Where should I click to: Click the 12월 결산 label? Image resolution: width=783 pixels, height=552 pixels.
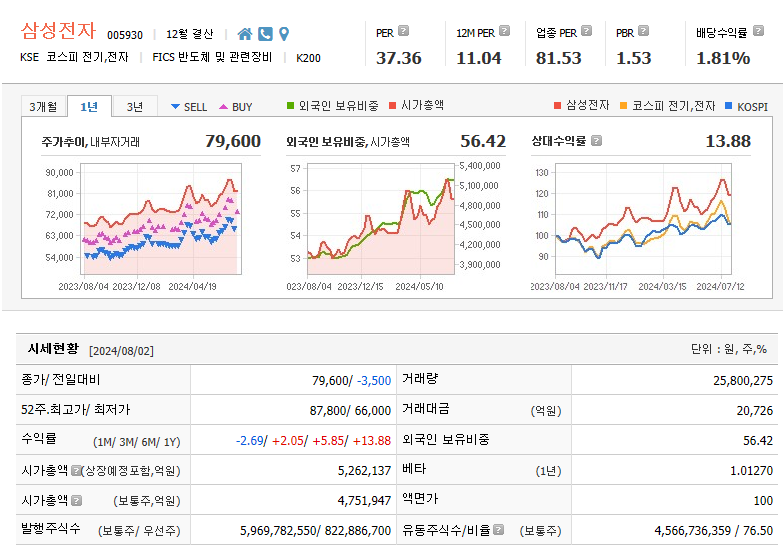tap(190, 34)
